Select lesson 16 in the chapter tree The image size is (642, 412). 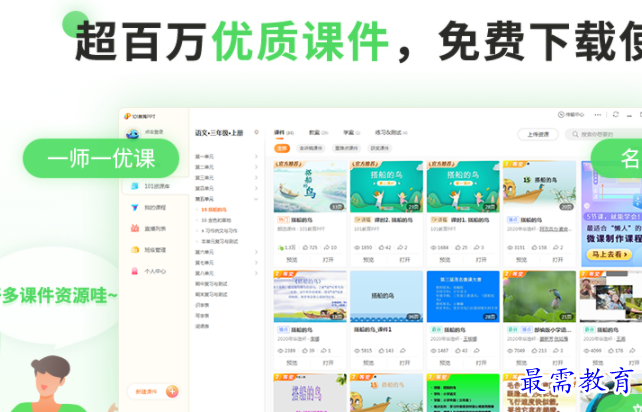point(216,220)
